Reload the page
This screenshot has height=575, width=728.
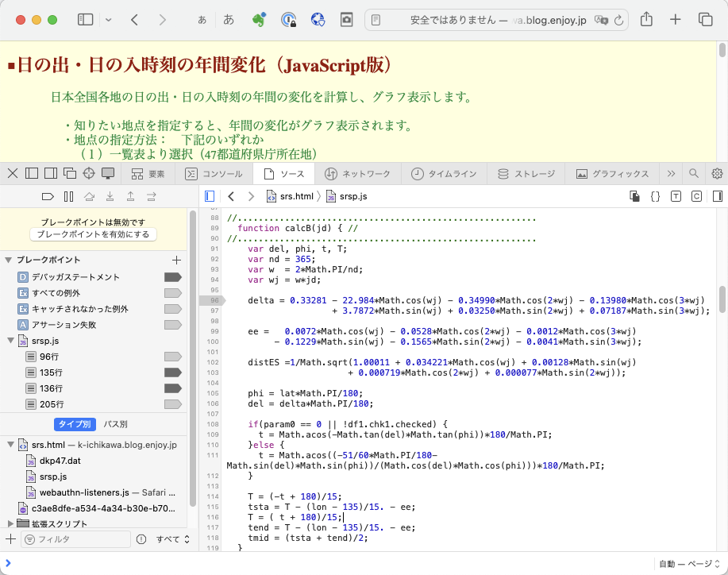tap(618, 20)
